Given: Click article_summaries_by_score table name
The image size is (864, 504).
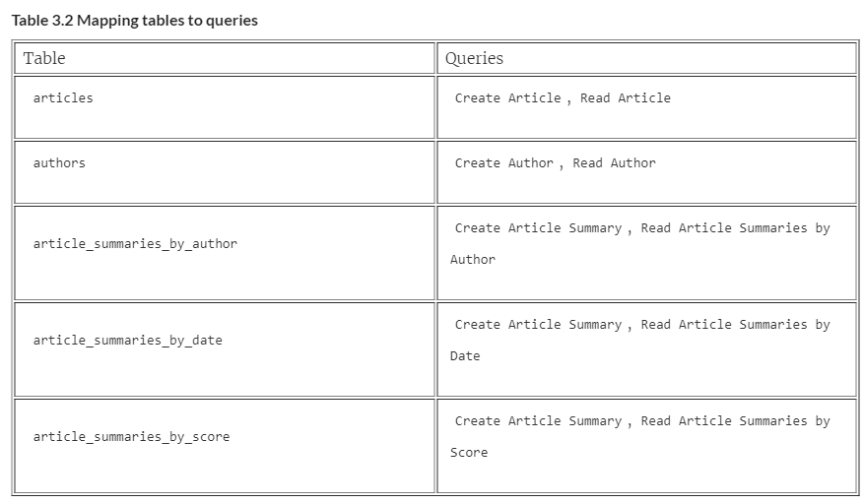Looking at the screenshot, I should click(131, 437).
